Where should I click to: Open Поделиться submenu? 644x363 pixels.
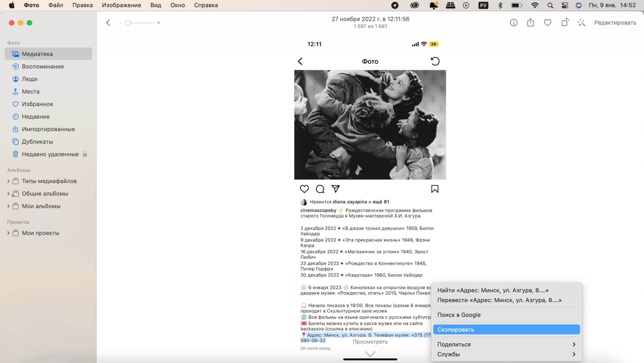click(x=507, y=344)
